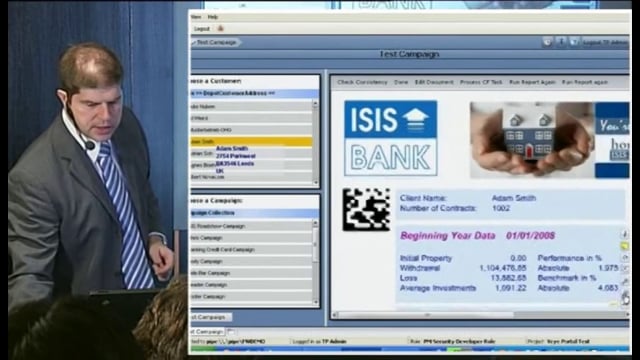
Task: Click the campaign list scroll-down arrow
Action: tap(315, 302)
